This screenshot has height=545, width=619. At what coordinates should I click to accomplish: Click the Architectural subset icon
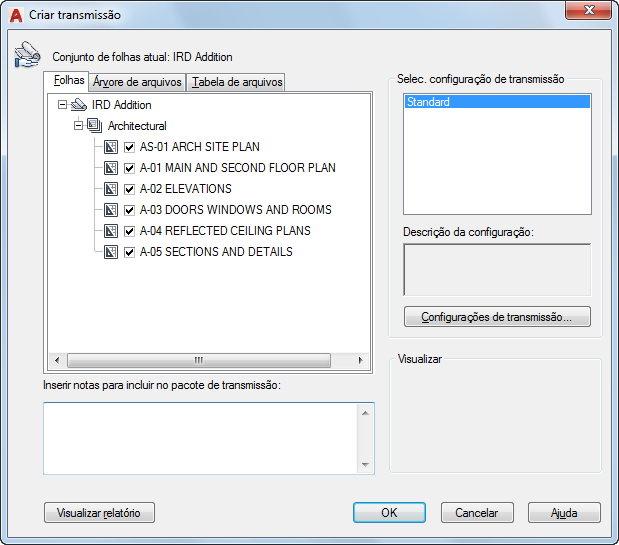coord(94,125)
